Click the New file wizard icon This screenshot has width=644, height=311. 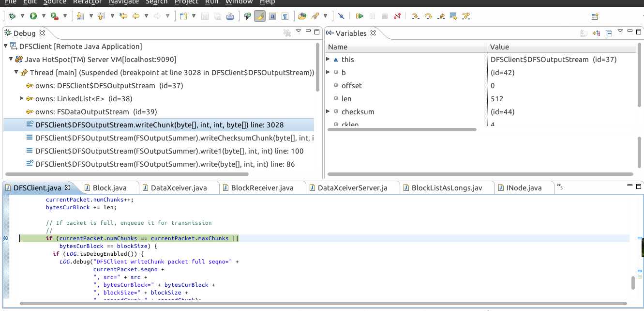(183, 16)
